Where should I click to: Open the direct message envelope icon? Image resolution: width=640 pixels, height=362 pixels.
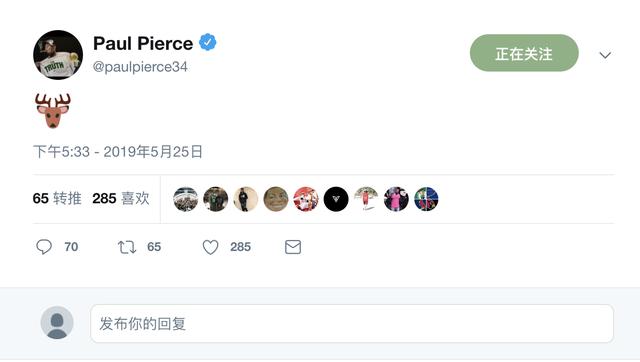click(x=293, y=247)
